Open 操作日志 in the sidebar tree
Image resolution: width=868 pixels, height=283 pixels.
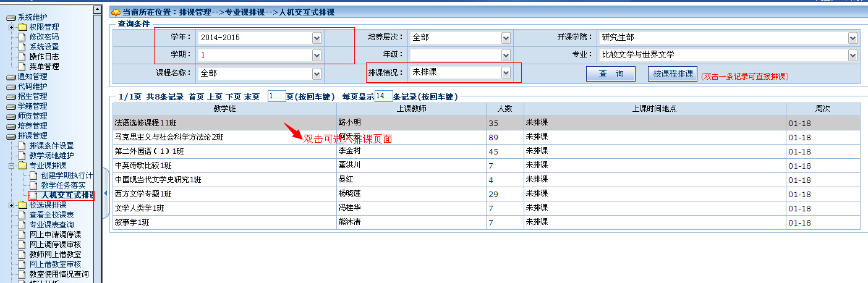44,57
